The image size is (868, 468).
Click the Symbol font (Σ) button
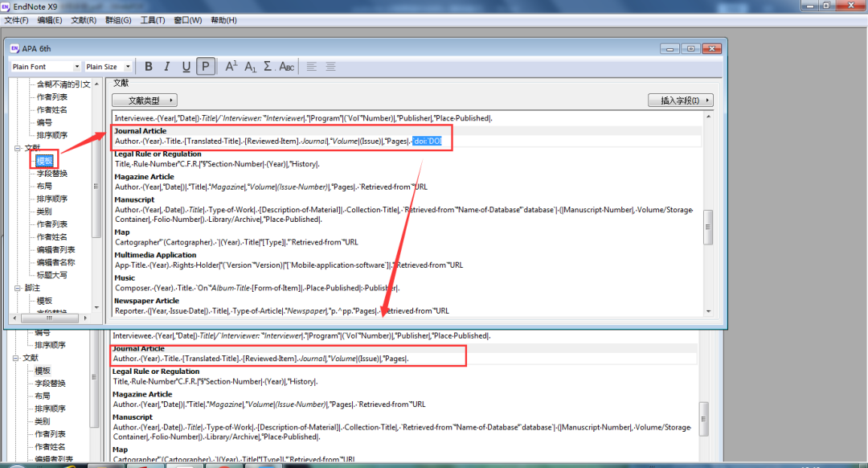click(x=268, y=67)
